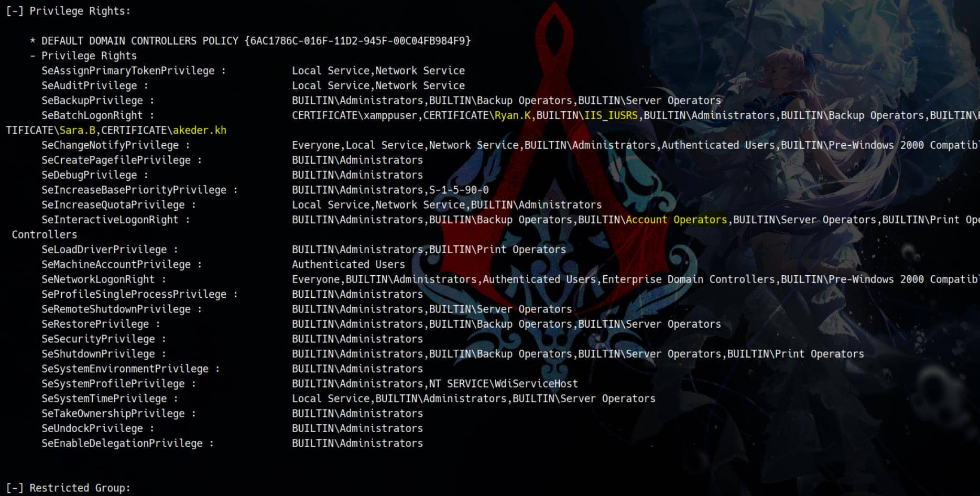Screen dimensions: 980x496
Task: Select the highlighted Account Operators text
Action: (677, 220)
